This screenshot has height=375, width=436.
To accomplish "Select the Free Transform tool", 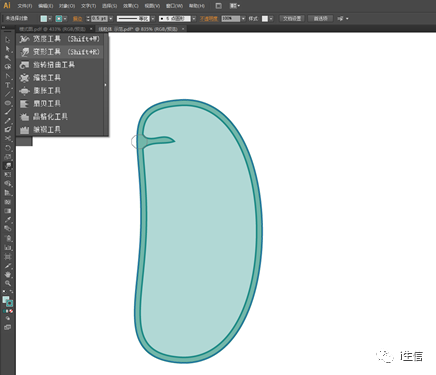I will (x=8, y=175).
